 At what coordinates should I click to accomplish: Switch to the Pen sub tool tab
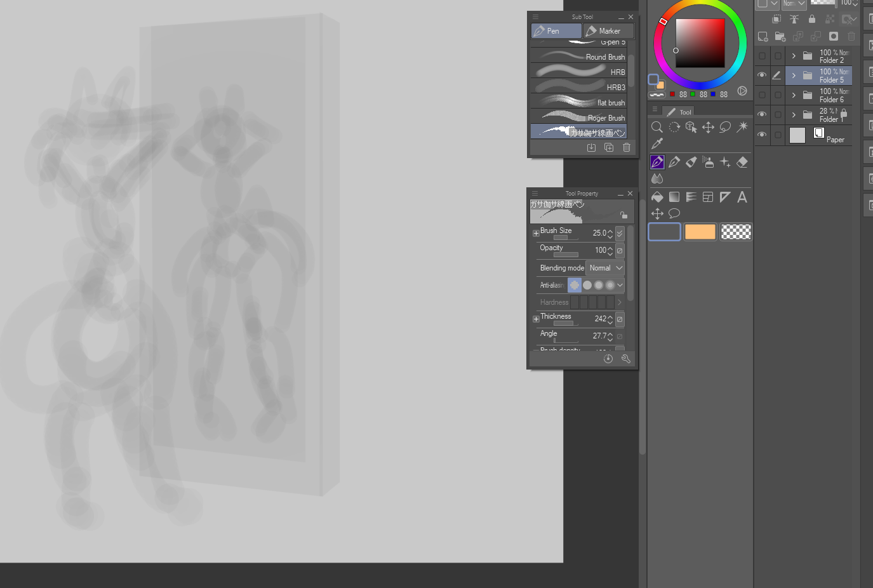[556, 30]
